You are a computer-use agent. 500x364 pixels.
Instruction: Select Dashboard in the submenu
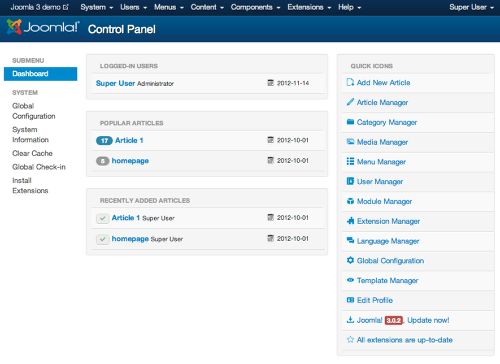40,74
